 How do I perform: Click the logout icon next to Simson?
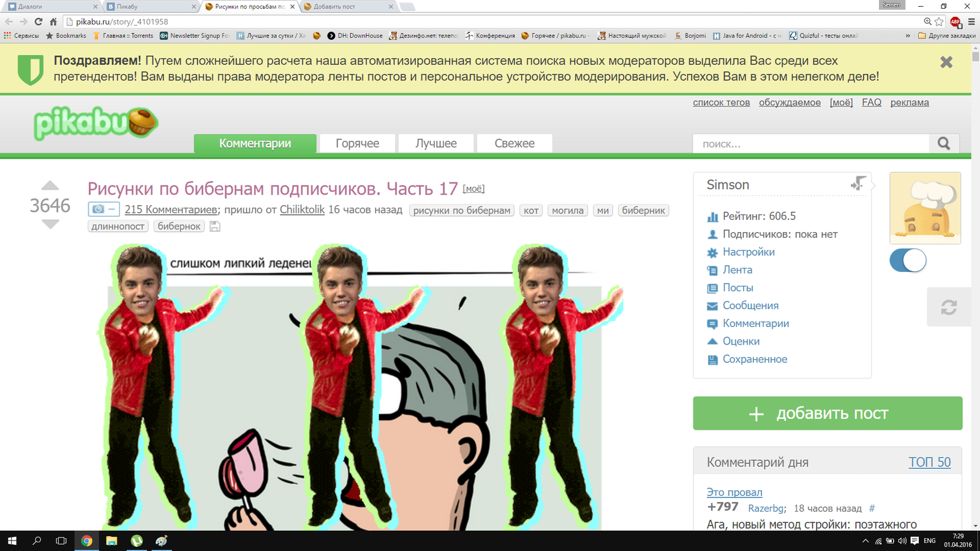[x=858, y=183]
